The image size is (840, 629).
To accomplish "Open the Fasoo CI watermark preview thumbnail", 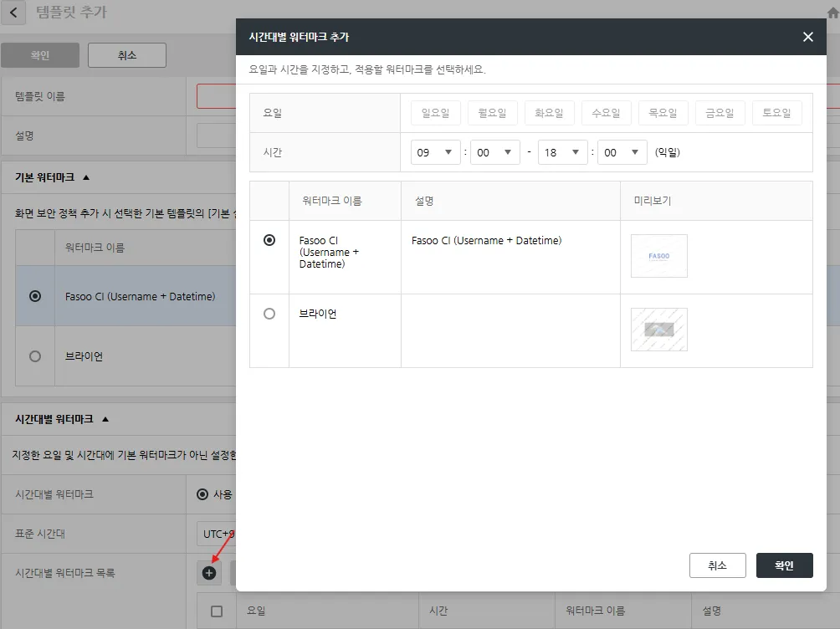I will 659,256.
